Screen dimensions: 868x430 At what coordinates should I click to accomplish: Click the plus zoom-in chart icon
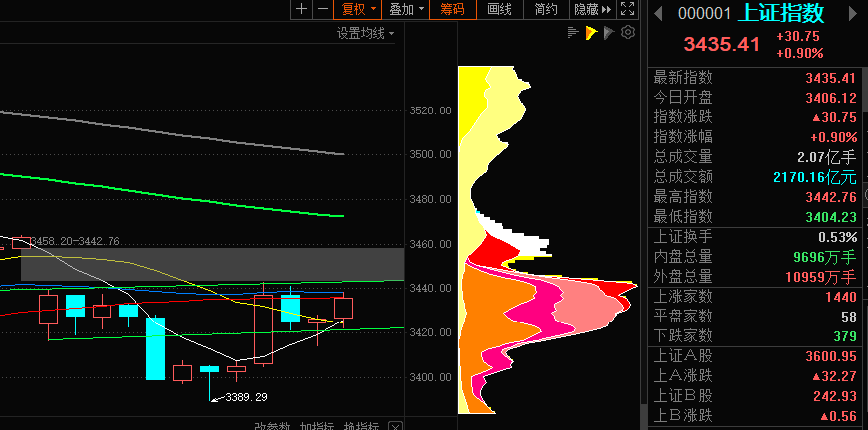301,9
